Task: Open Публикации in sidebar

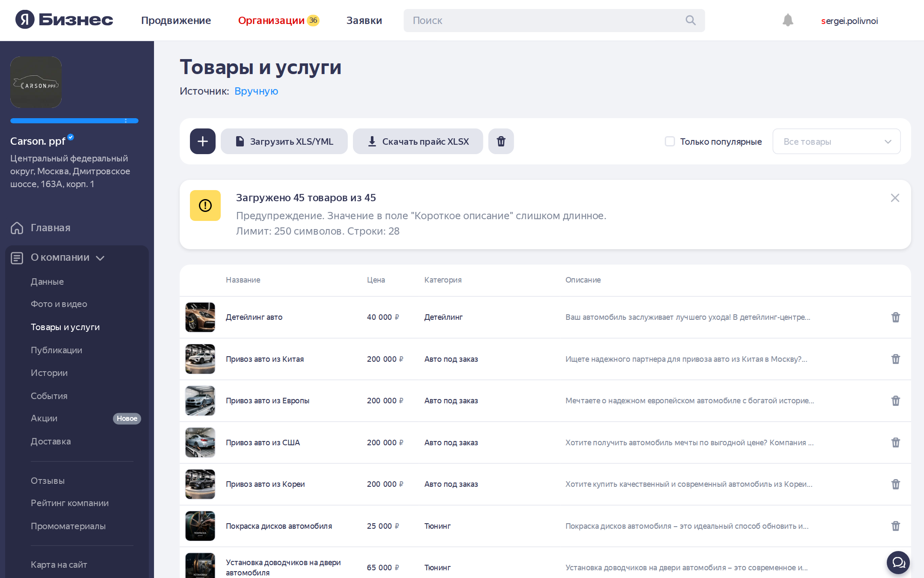Action: click(56, 350)
